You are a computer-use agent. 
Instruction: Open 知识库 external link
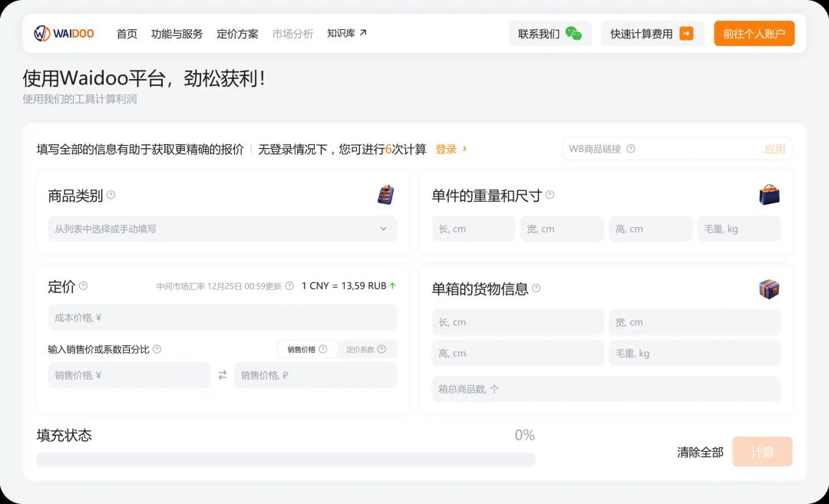pyautogui.click(x=347, y=33)
